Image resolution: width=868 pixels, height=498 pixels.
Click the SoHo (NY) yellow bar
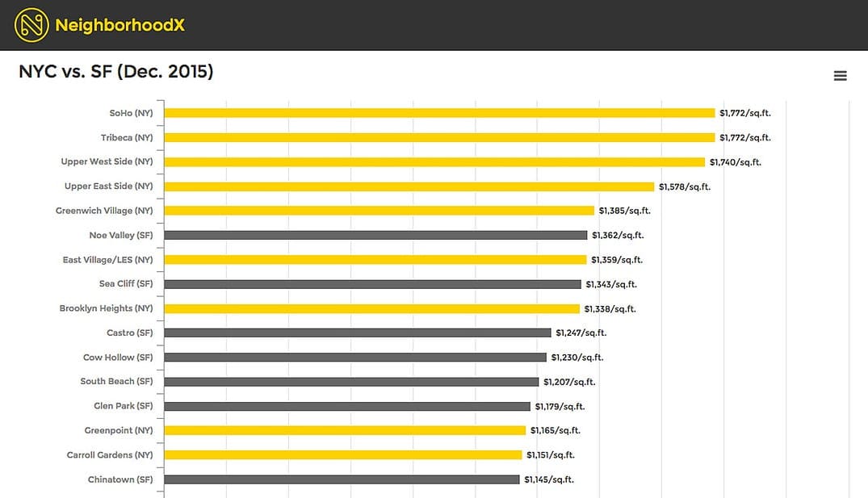(x=439, y=113)
